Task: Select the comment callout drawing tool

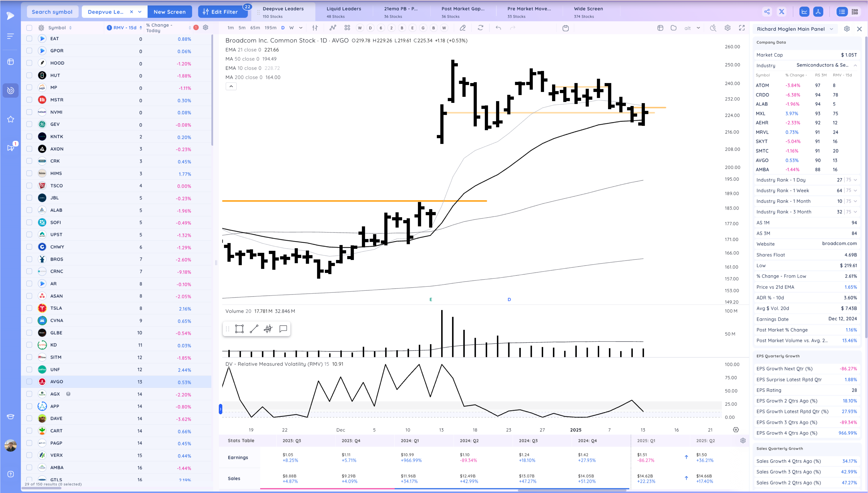Action: click(283, 329)
